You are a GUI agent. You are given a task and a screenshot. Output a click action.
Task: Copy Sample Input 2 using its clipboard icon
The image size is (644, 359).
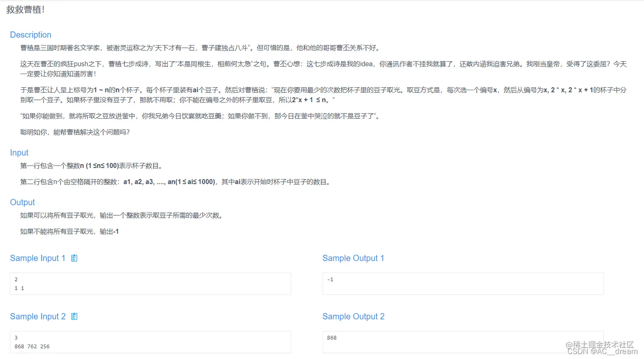point(74,316)
